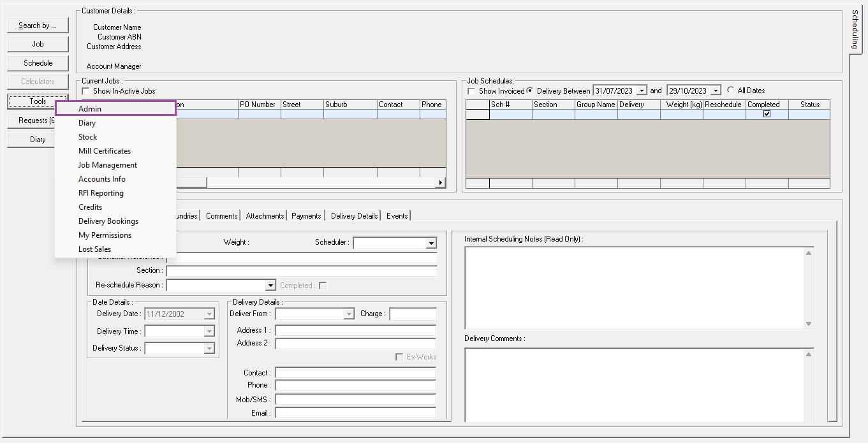Focus the Section text field
Image resolution: width=868 pixels, height=443 pixels.
tap(302, 271)
